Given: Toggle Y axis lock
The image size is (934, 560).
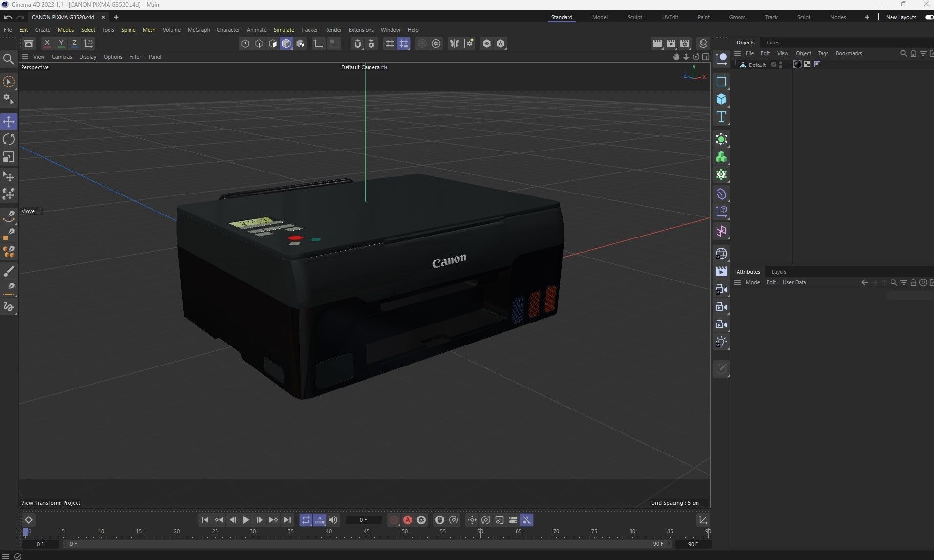Looking at the screenshot, I should pos(61,43).
